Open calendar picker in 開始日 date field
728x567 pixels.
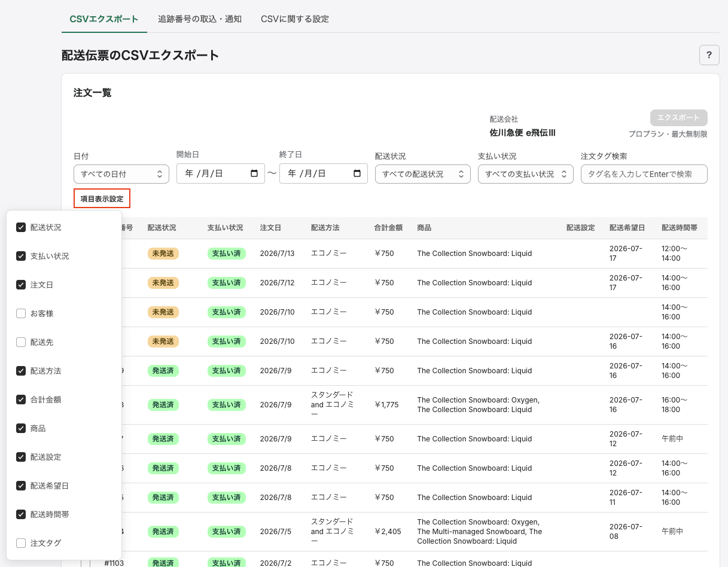254,173
